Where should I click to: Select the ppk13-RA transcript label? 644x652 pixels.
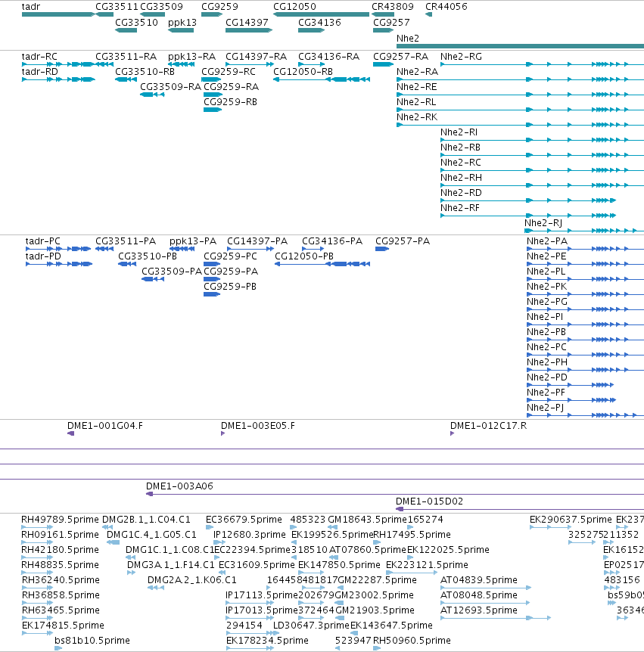click(x=191, y=57)
